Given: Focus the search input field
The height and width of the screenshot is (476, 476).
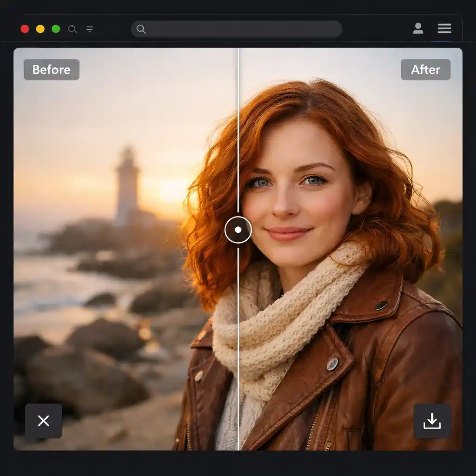Looking at the screenshot, I should [242, 29].
